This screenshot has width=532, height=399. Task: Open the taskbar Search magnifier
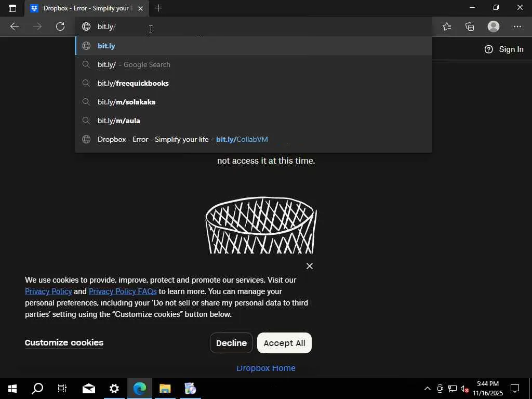[x=37, y=389]
